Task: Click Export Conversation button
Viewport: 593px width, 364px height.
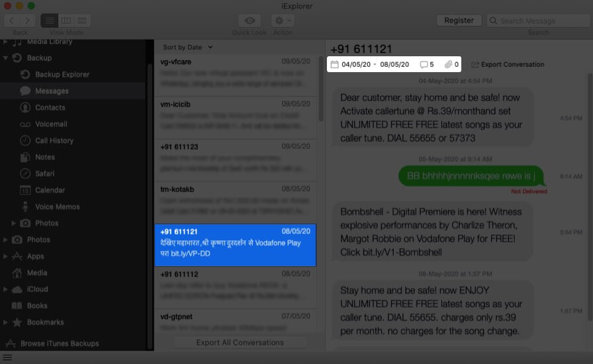Action: [508, 64]
